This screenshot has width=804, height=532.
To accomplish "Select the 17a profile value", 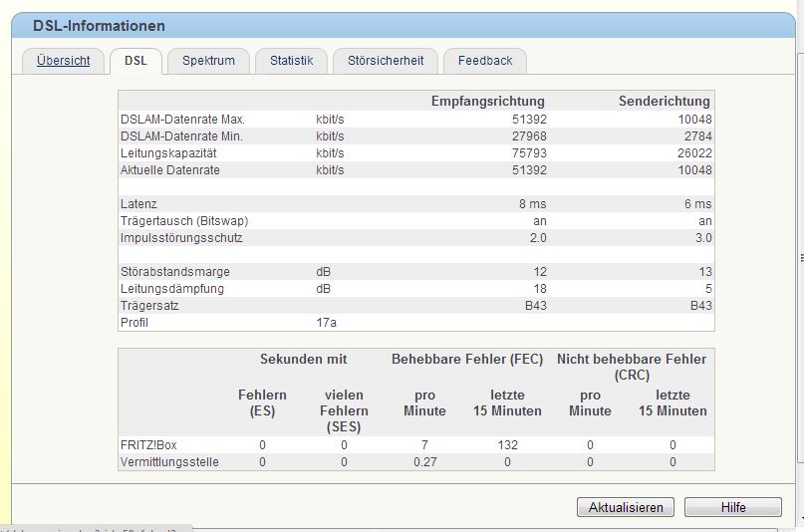I will coord(326,323).
